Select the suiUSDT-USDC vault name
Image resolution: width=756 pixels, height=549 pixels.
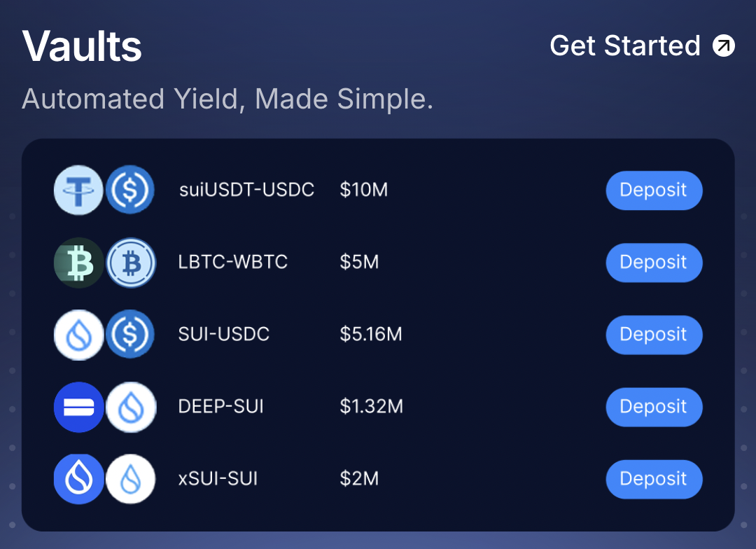pos(246,190)
